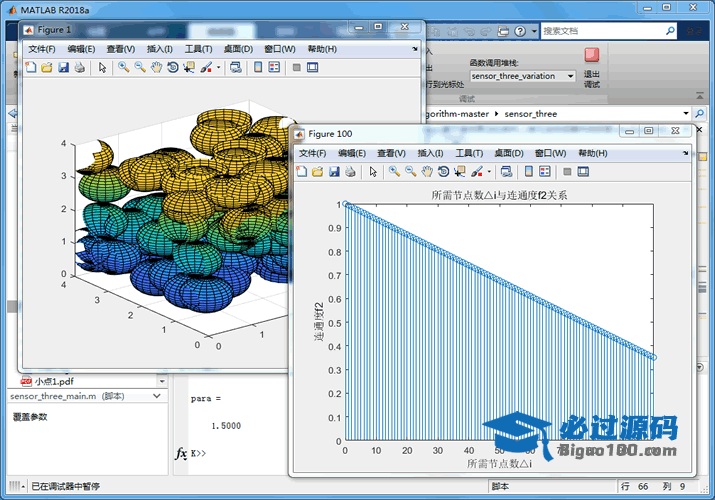
Task: Collapse MATLAB toolstrip with the arrow icon
Action: click(700, 95)
